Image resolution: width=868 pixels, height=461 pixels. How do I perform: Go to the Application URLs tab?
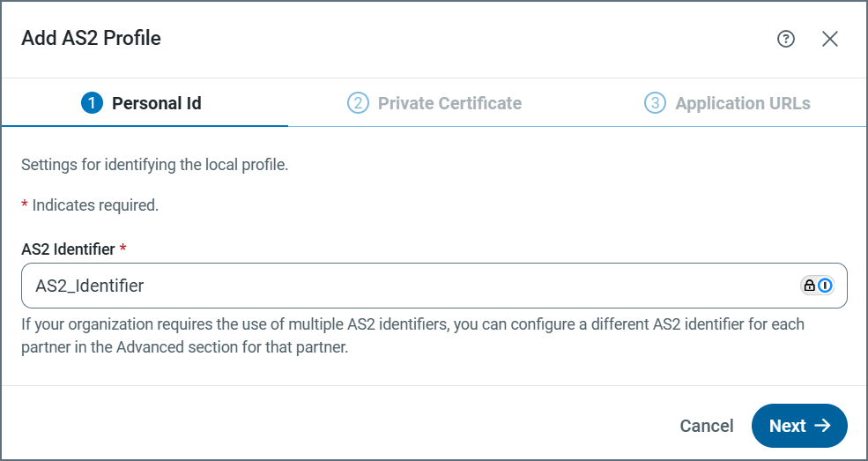click(x=742, y=103)
